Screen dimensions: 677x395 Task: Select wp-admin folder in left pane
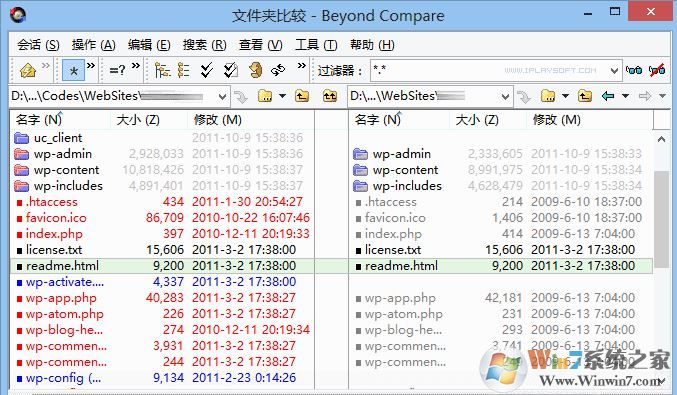click(x=63, y=154)
